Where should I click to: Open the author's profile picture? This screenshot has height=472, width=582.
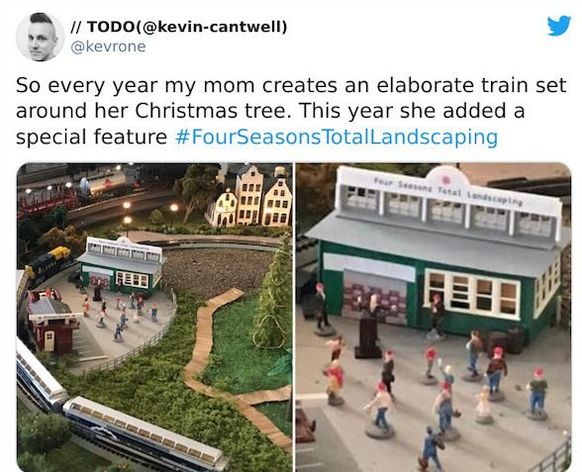40,37
